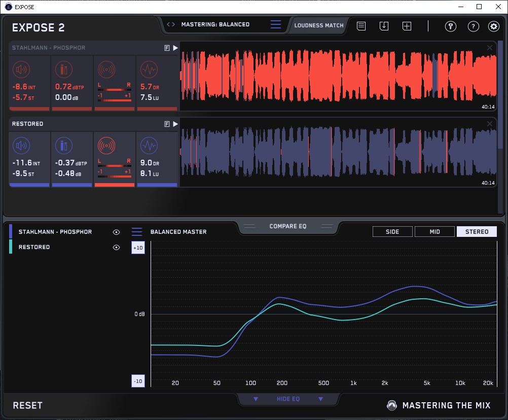Set EQ range with +10 button

tap(137, 248)
